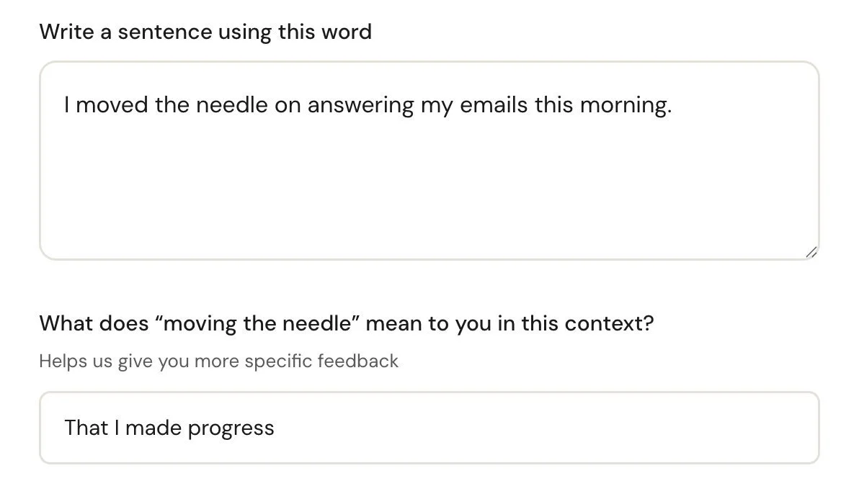Click the word "answering" in the sentence
Image resolution: width=859 pixels, height=504 pixels.
[x=360, y=106]
